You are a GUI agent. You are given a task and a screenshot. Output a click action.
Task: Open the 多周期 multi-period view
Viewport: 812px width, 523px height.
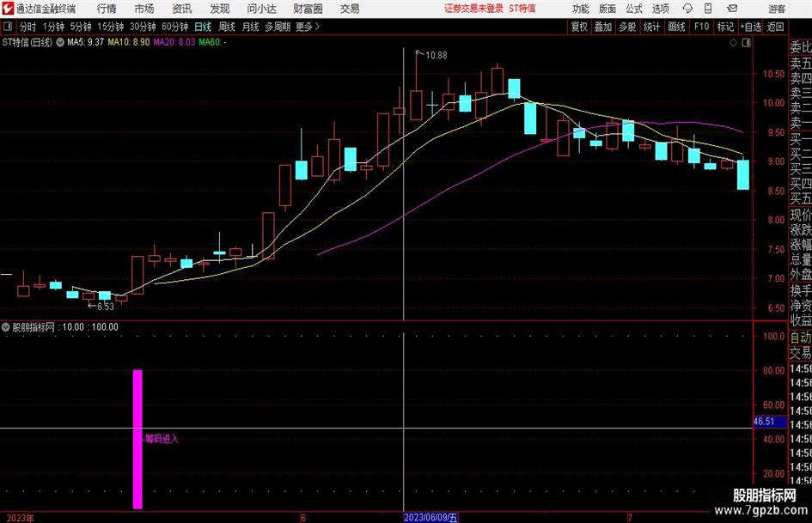pyautogui.click(x=278, y=27)
